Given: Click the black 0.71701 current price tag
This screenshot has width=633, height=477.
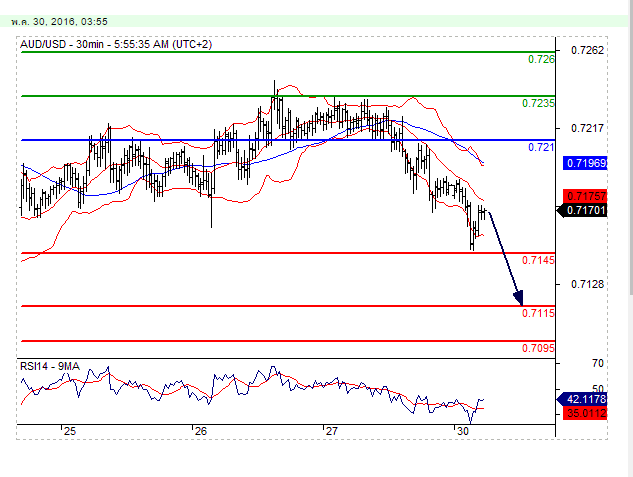Looking at the screenshot, I should [x=582, y=210].
